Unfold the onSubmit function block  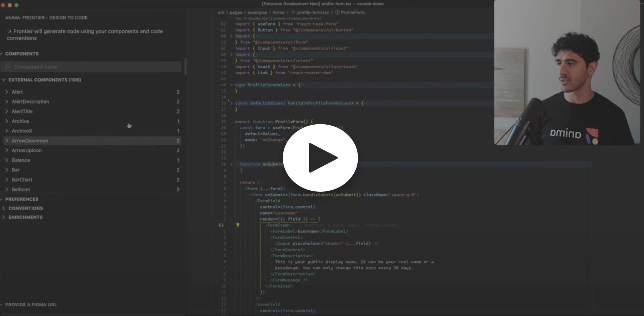coord(231,164)
